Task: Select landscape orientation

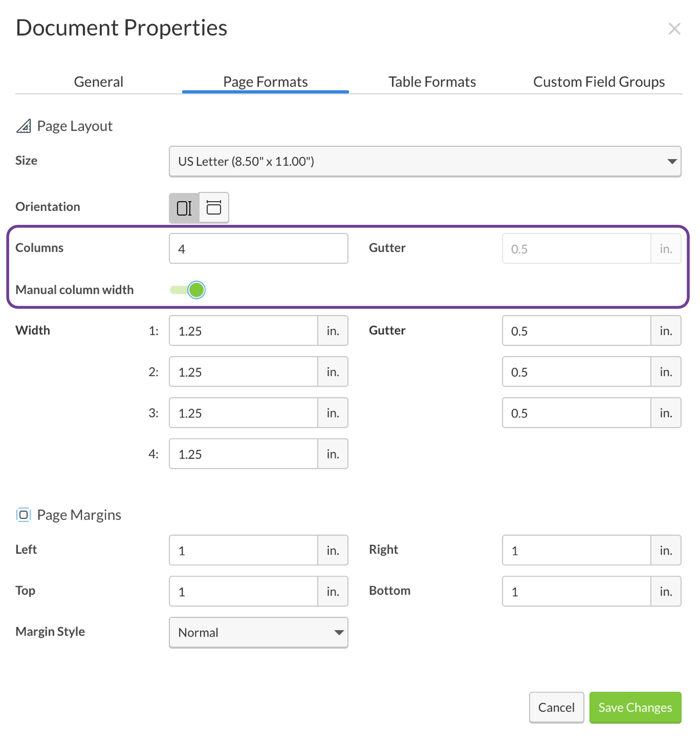Action: pyautogui.click(x=214, y=207)
